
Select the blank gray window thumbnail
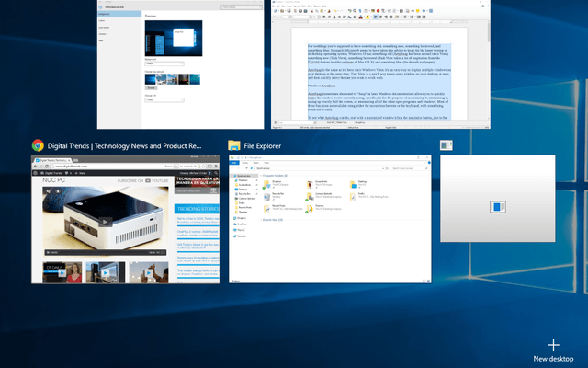498,199
